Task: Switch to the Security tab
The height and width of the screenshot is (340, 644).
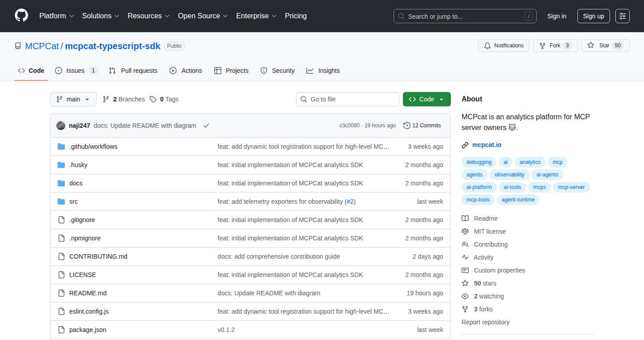Action: 277,71
